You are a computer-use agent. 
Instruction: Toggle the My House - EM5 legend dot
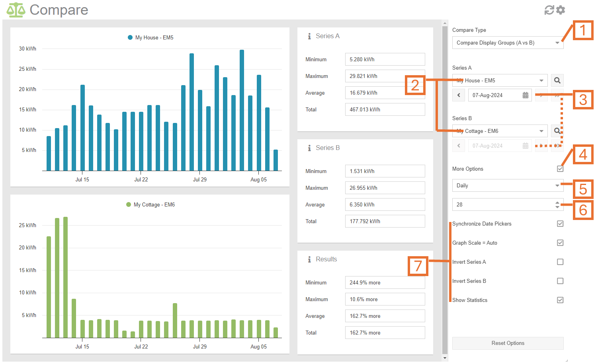130,37
